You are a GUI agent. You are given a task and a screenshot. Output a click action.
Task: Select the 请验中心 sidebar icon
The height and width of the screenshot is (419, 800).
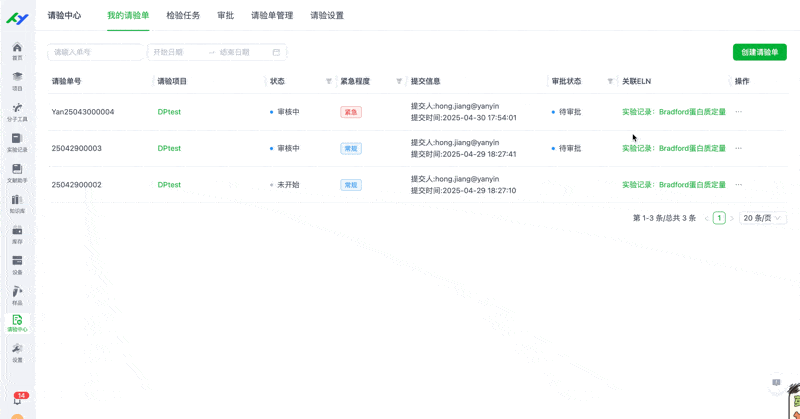pyautogui.click(x=17, y=324)
